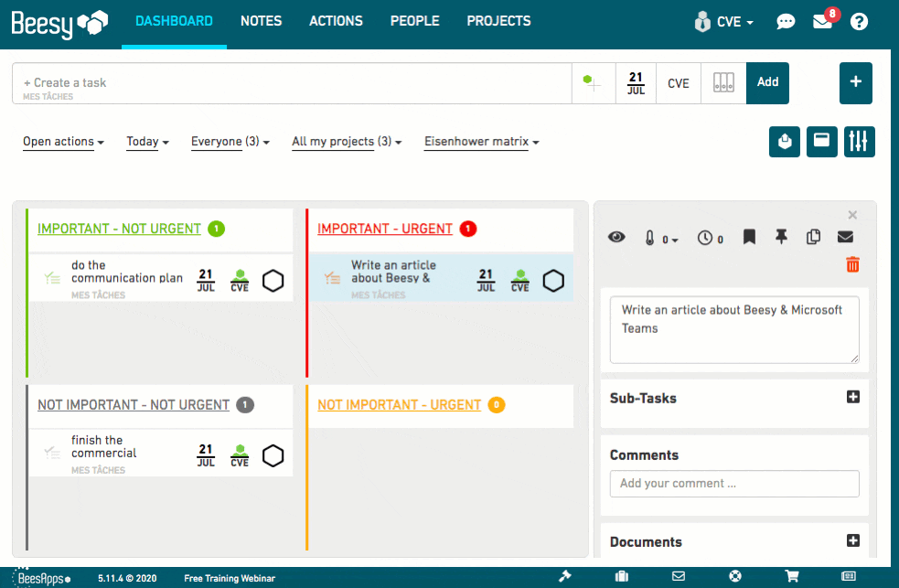Mark 'finish the commercial' task complete
Screen dimensions: 899x588
click(x=273, y=456)
